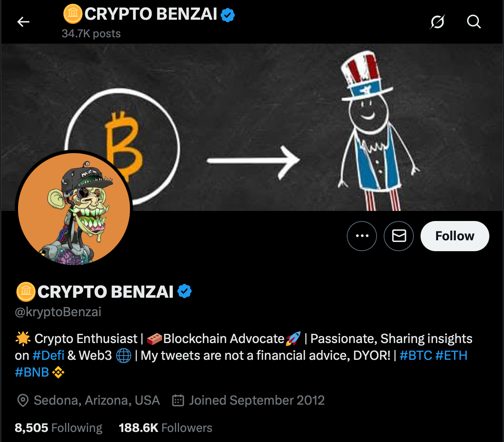The width and height of the screenshot is (504, 442).
Task: Click the calendar icon beside Joined date
Action: pos(177,400)
